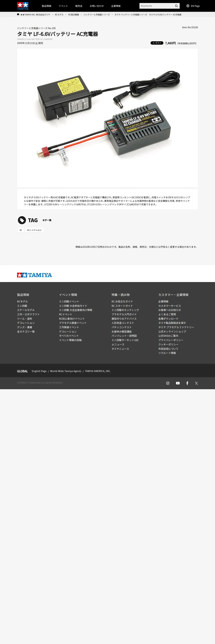
Task: Open 公式オンラインショップ footer link
Action: pyautogui.click(x=172, y=332)
